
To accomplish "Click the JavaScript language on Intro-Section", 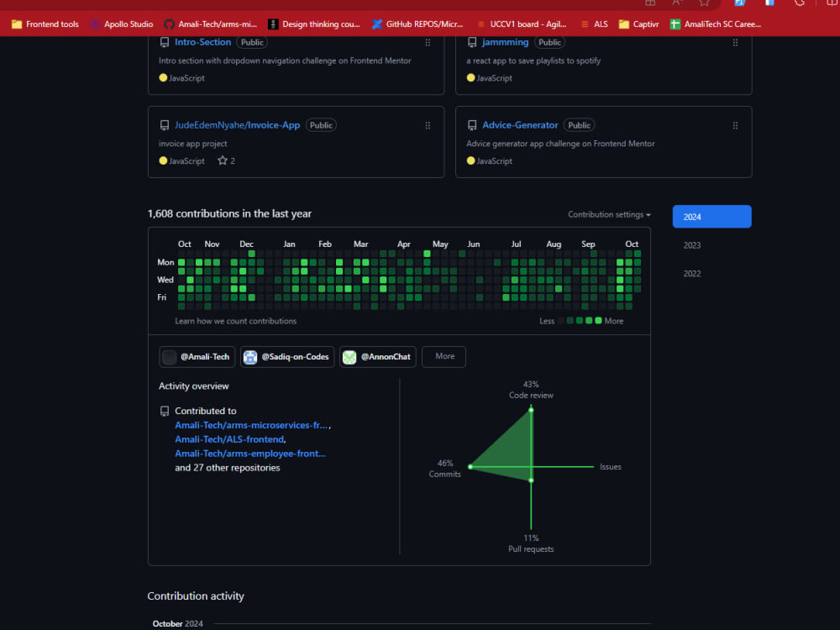I will click(x=181, y=77).
